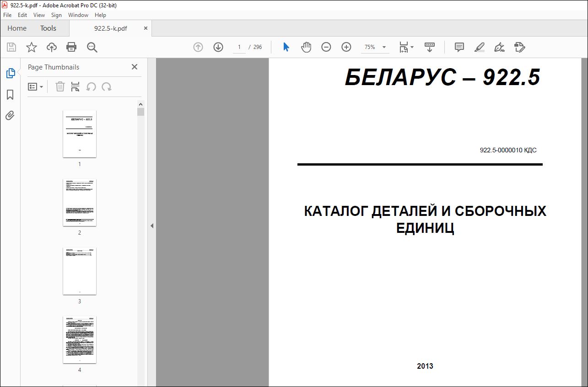The width and height of the screenshot is (588, 387).
Task: Click the КАТАЛОГ ДЕТАЛЕЙ И СБОРОЧНЫХ heading
Action: pos(425,211)
